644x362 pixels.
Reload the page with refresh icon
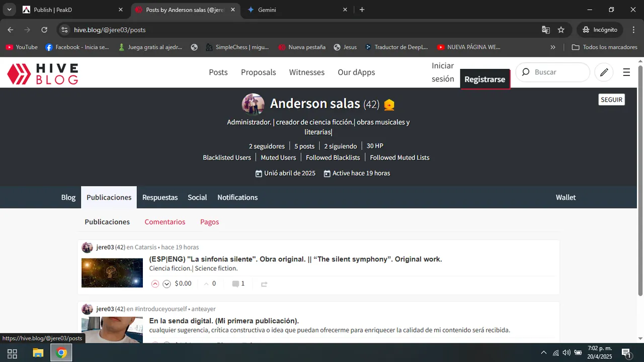44,30
